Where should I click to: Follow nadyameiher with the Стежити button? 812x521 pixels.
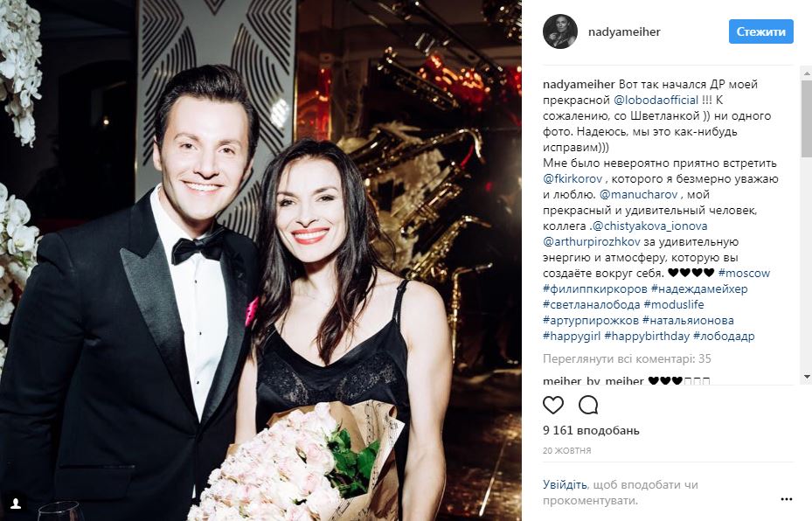coord(760,31)
